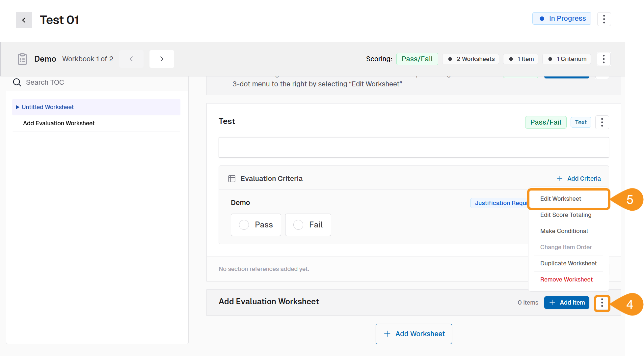644x356 pixels.
Task: Click the previous workbook chevron
Action: 131,59
